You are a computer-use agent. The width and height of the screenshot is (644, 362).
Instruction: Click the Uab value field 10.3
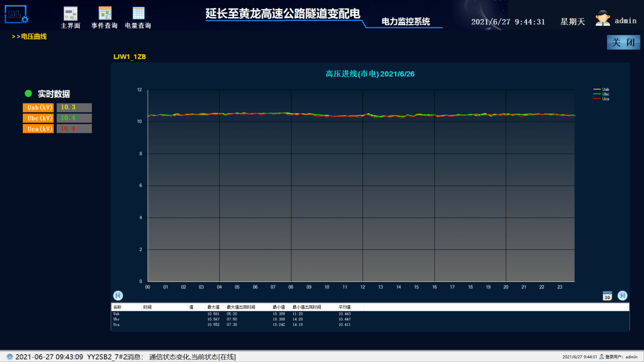point(74,107)
